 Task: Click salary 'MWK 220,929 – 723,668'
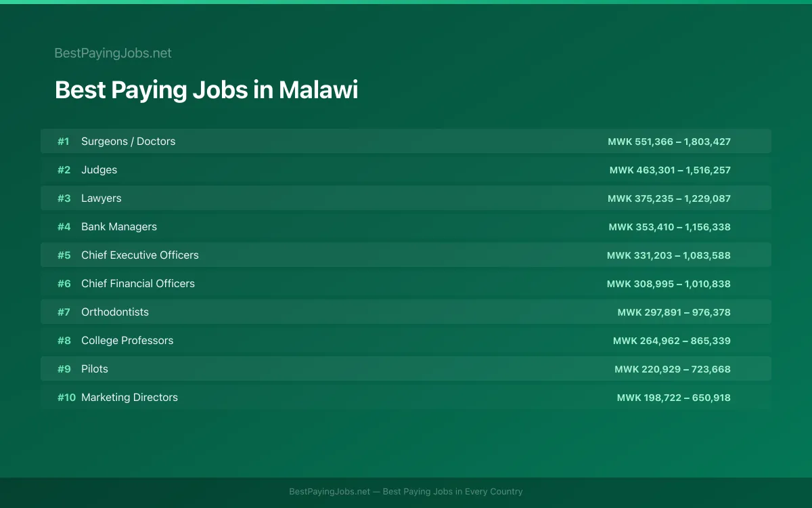(x=673, y=369)
